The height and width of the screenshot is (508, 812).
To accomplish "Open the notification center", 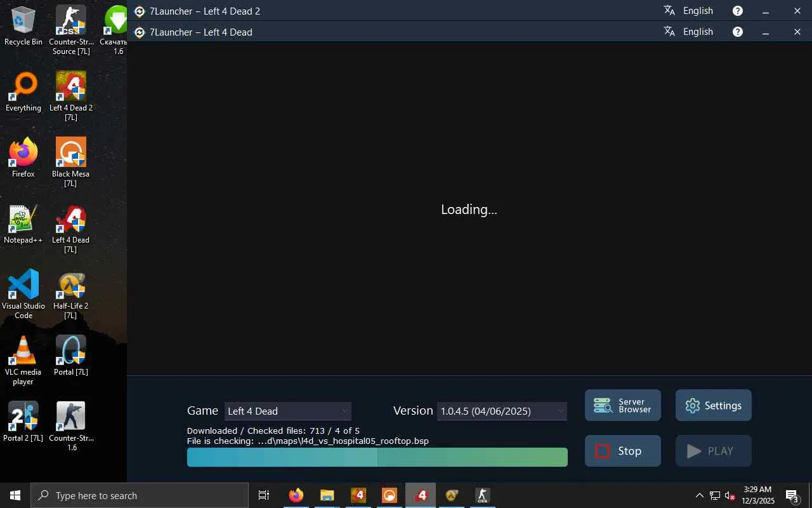I will [792, 496].
